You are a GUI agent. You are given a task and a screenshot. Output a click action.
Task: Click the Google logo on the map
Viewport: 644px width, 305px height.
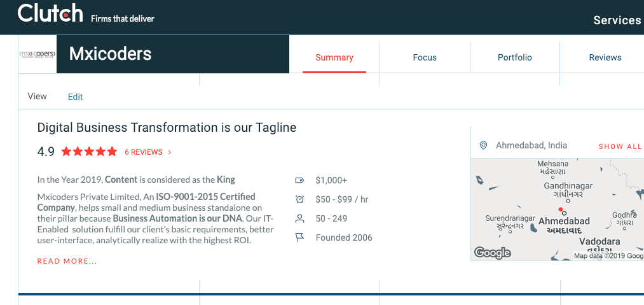tap(493, 253)
